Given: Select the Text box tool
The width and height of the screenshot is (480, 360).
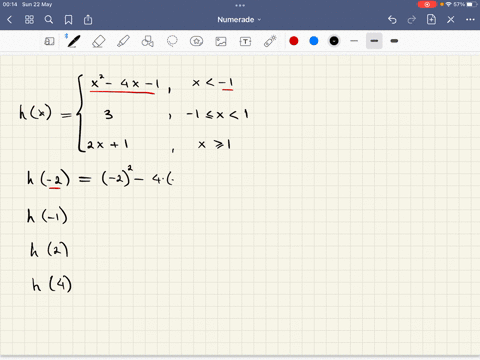Looking at the screenshot, I should (245, 41).
